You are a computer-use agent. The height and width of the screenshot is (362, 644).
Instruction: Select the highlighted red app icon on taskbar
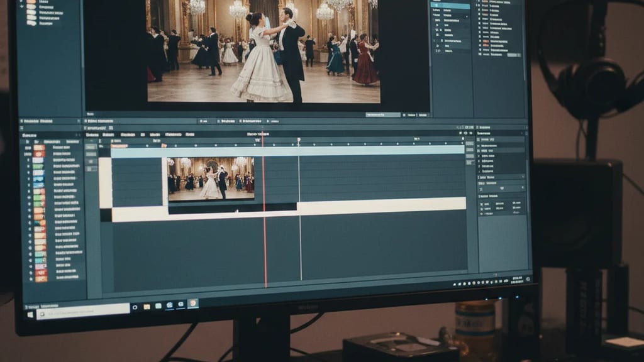tap(192, 304)
